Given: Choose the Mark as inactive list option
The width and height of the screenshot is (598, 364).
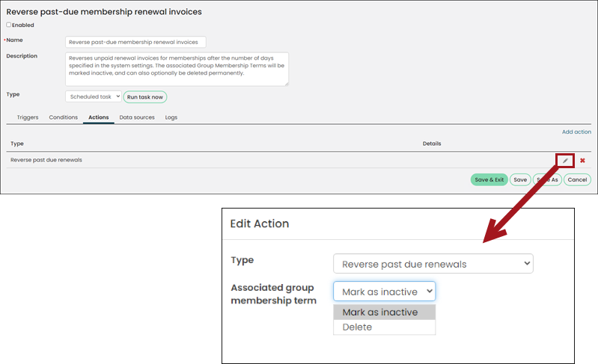Looking at the screenshot, I should (x=385, y=312).
